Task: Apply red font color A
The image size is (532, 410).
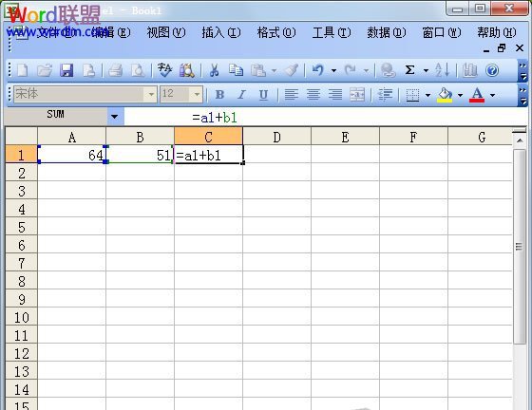Action: click(477, 95)
